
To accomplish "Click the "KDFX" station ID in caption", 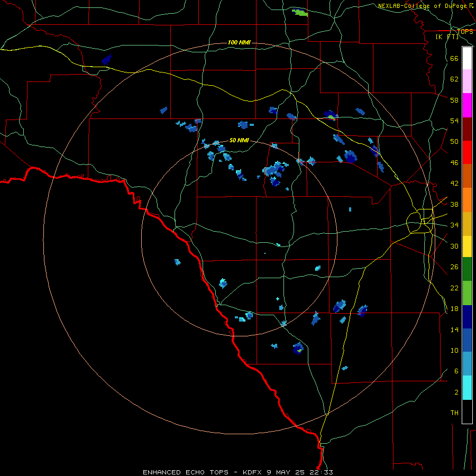I will click(252, 472).
